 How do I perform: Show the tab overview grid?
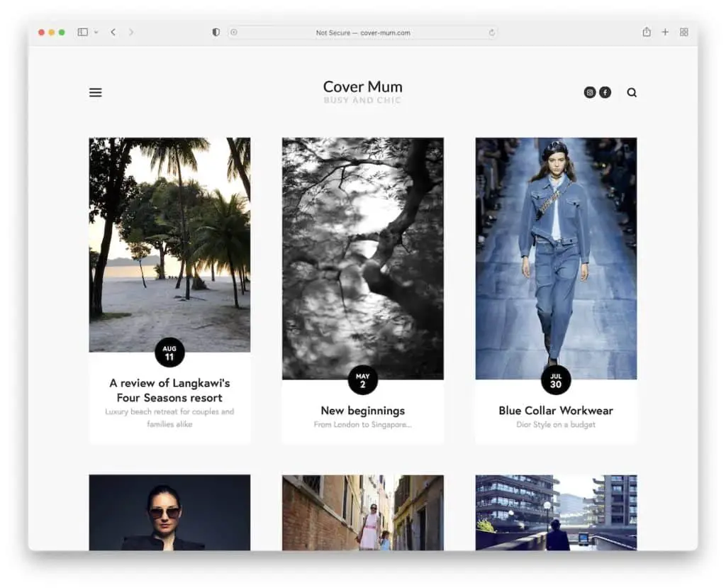(684, 32)
